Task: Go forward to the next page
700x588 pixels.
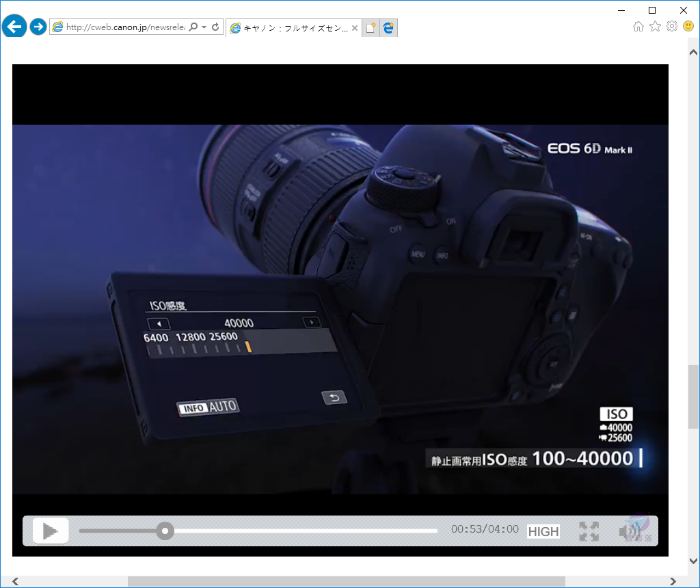Action: tap(38, 27)
